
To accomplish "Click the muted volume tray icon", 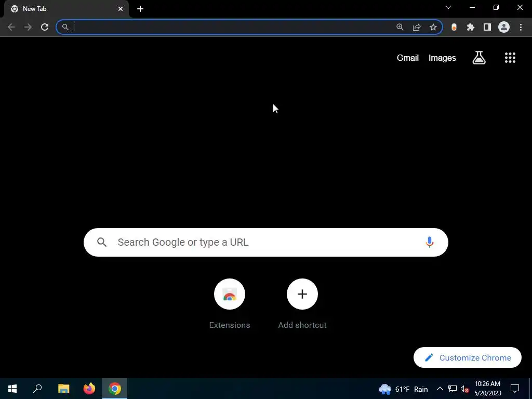I will [464, 389].
